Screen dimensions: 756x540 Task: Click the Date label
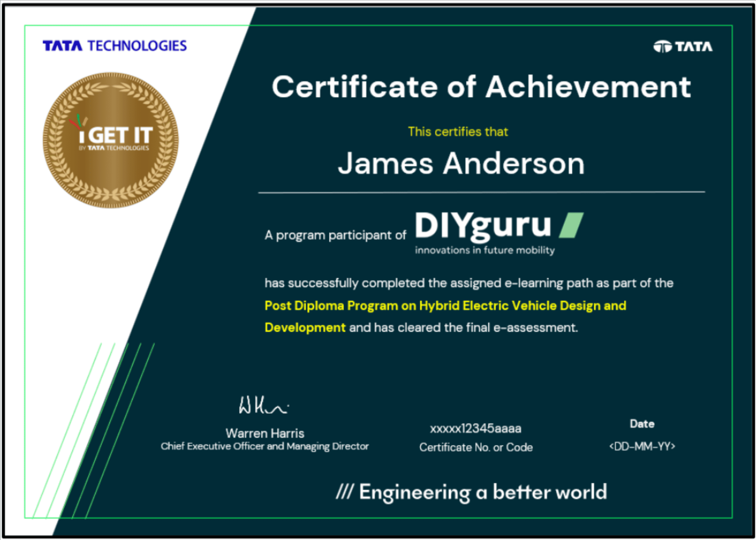click(x=642, y=424)
